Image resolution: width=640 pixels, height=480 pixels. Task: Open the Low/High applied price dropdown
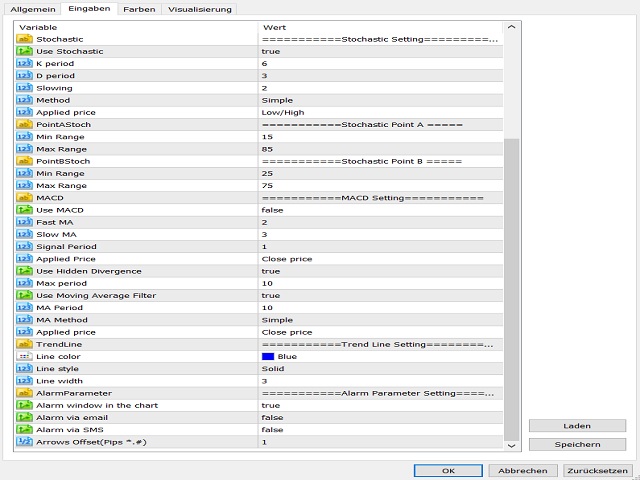coord(380,112)
